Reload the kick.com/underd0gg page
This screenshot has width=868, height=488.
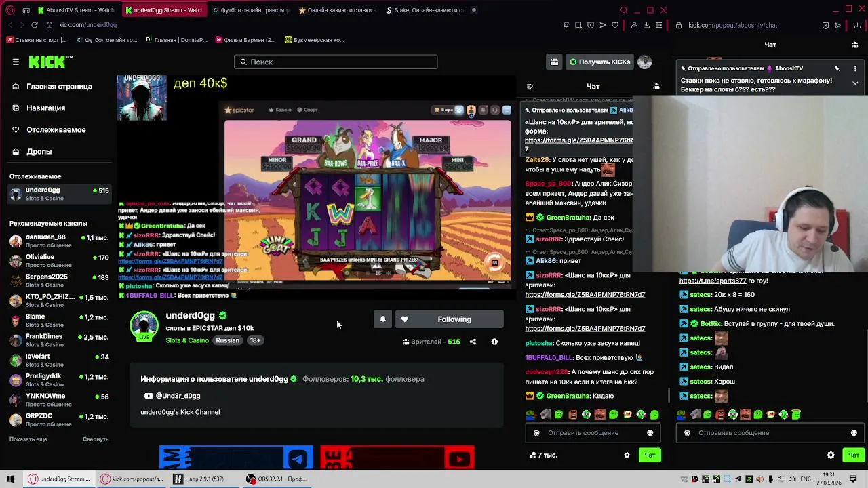(x=34, y=25)
